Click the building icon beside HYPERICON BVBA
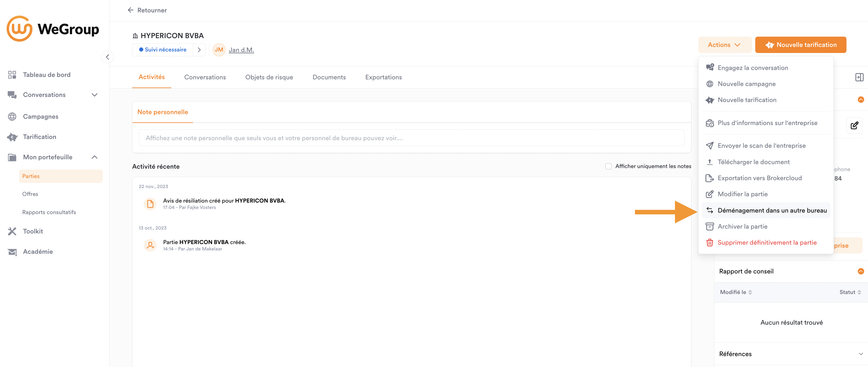The image size is (868, 367). [135, 36]
